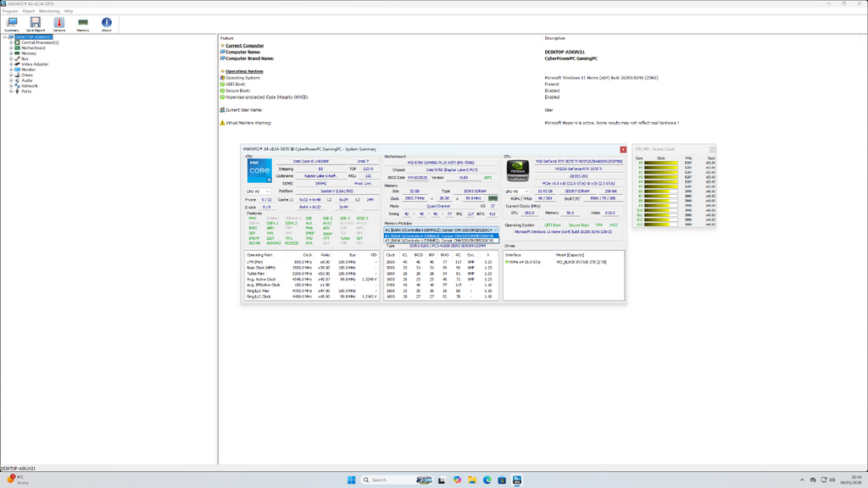Select the Memory tree item
The image size is (868, 488).
tap(29, 53)
